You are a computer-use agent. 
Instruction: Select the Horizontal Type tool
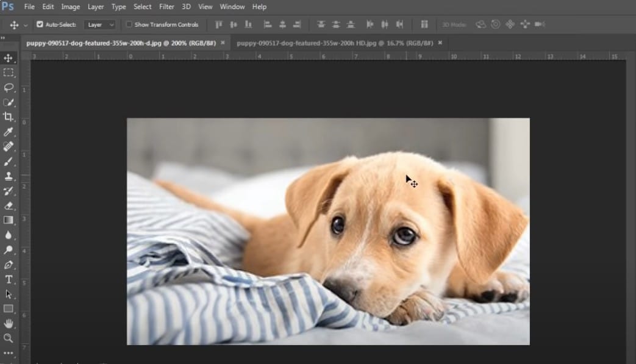click(x=9, y=279)
